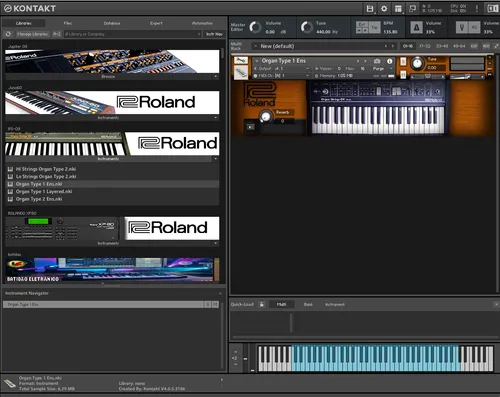Click the Instr Nav button

(214, 34)
